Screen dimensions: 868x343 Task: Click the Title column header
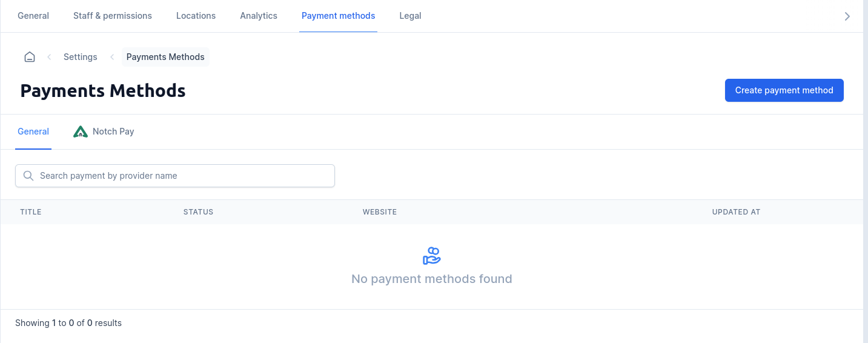pyautogui.click(x=31, y=212)
